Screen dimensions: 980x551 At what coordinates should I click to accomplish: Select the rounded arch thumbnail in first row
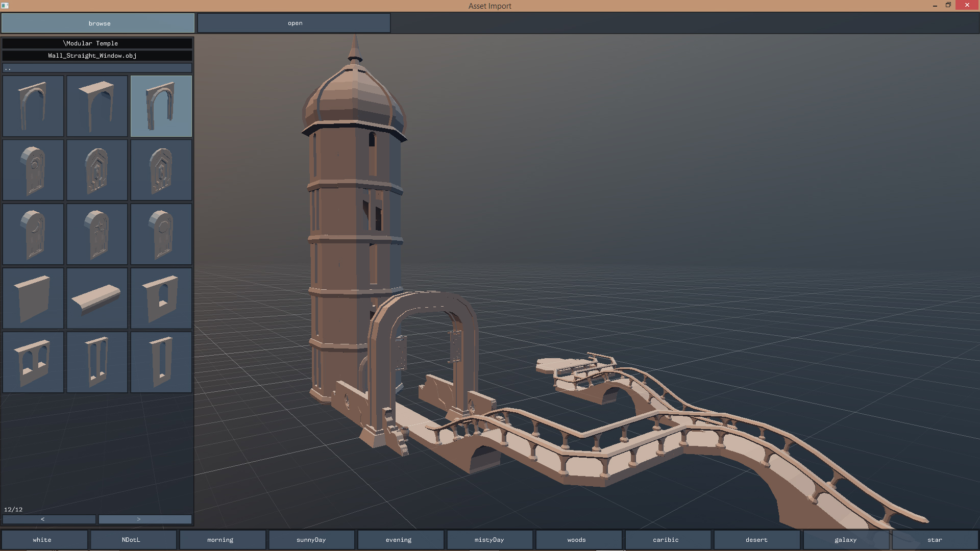[33, 106]
